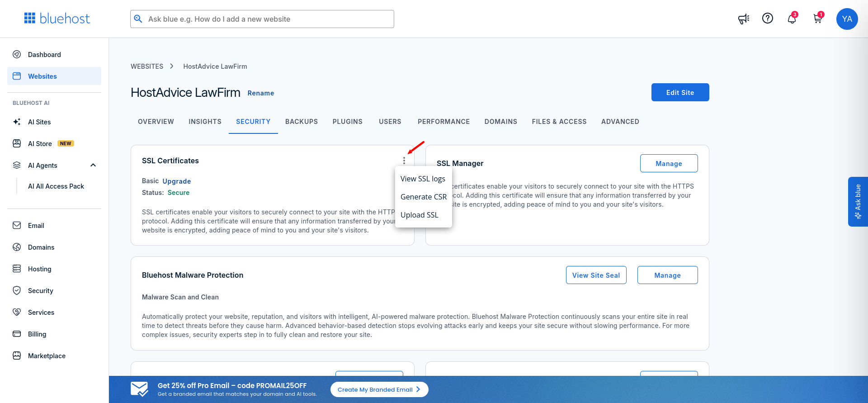Switch to the DOMAINS tab
The height and width of the screenshot is (403, 868).
(501, 122)
